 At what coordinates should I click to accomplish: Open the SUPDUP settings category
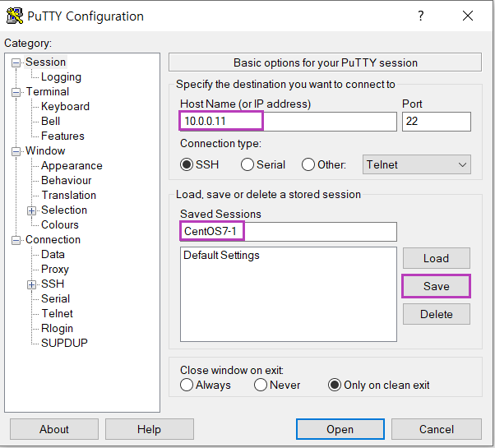(64, 343)
